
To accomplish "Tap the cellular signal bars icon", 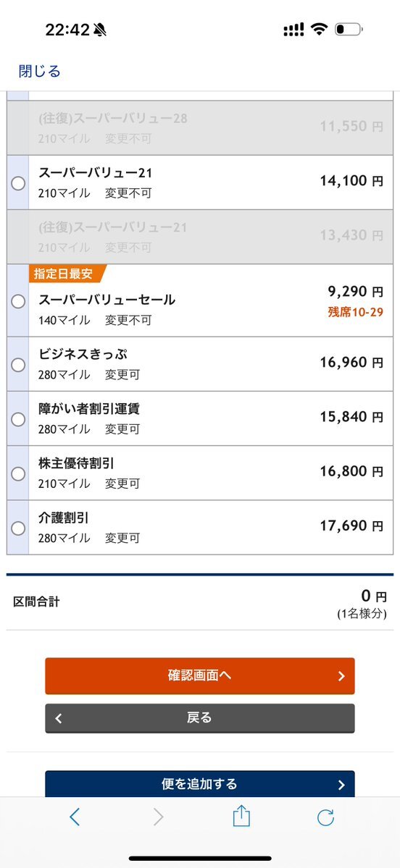I will point(293,30).
